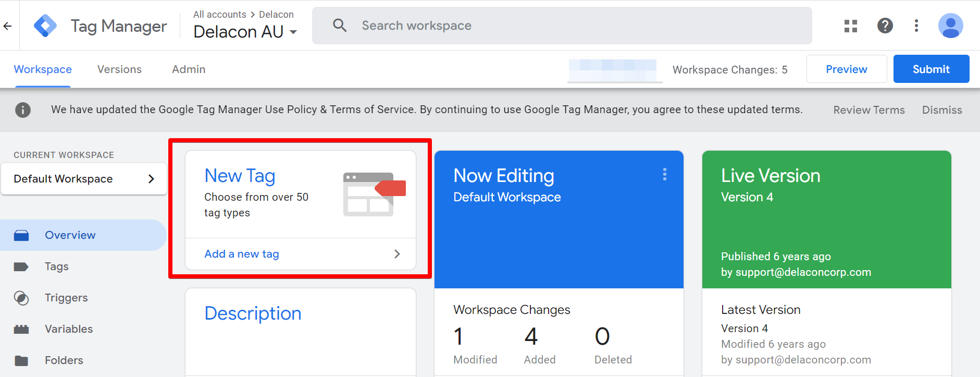Click the Live Version green card
Screen dimensions: 980x377
pyautogui.click(x=827, y=220)
